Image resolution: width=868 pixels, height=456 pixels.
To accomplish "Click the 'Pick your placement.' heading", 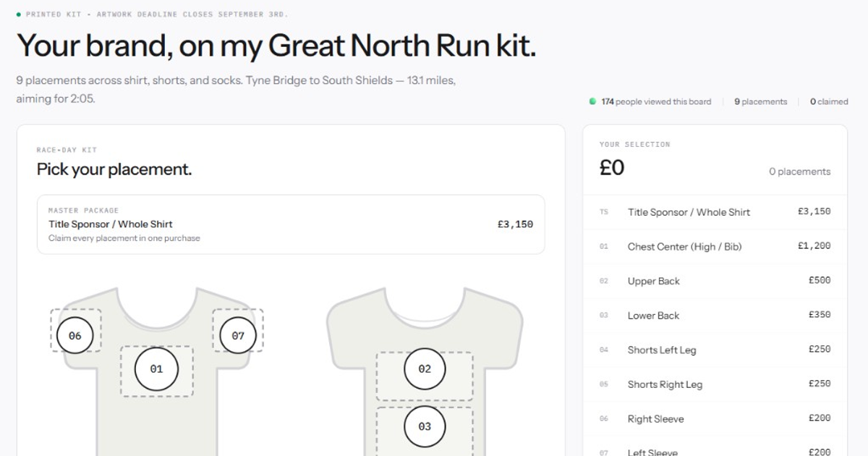I will (x=114, y=169).
